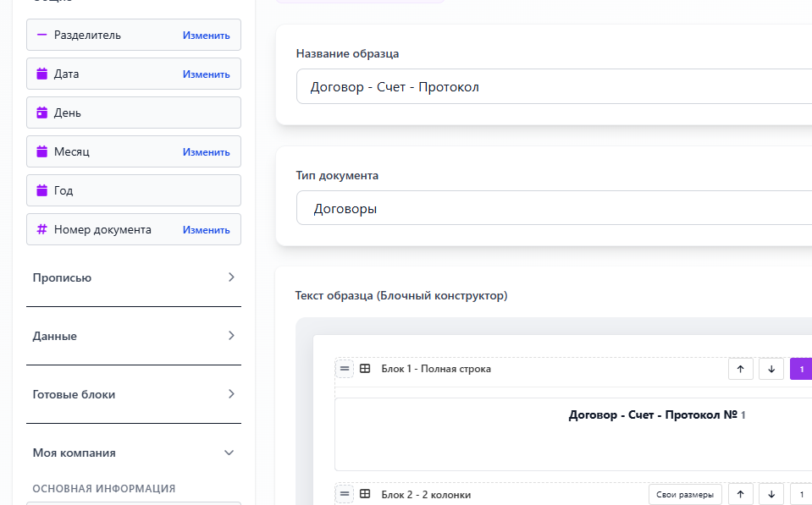This screenshot has width=812, height=505.
Task: Select the calendar icon next to Год
Action: tap(41, 189)
